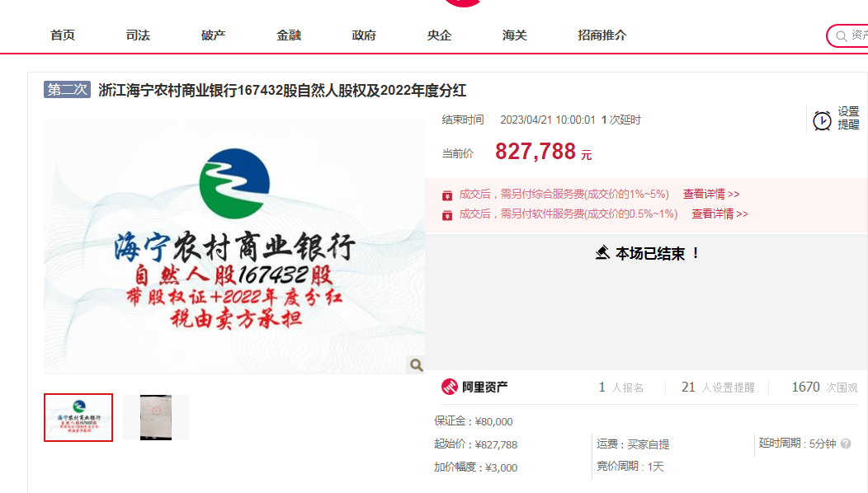The image size is (868, 493).
Task: View details of 软件服务费
Action: [x=719, y=214]
